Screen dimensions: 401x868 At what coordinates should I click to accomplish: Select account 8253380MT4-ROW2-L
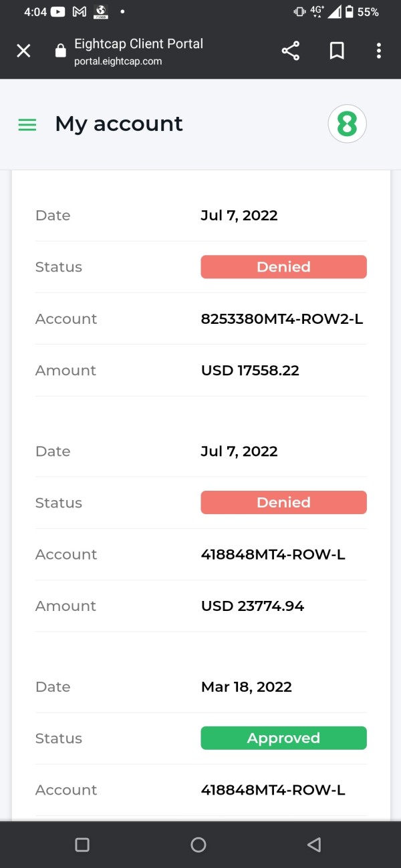282,319
